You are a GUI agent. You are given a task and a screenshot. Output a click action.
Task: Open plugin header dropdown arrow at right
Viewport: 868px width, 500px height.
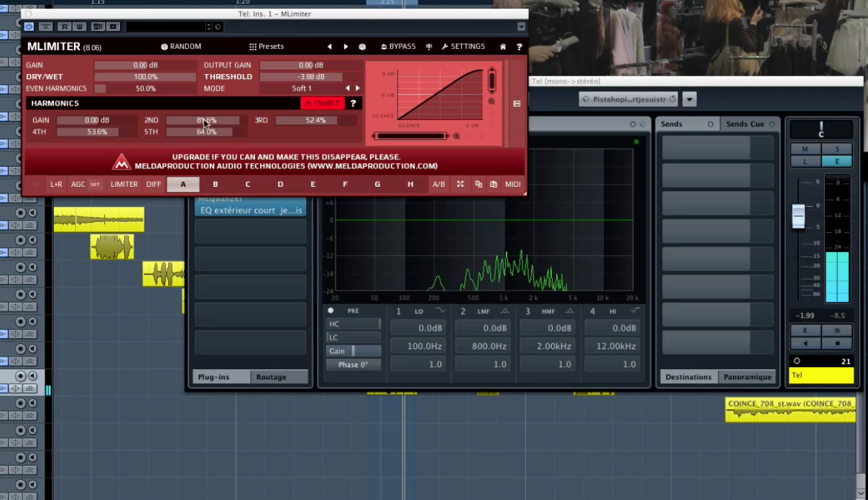(522, 27)
